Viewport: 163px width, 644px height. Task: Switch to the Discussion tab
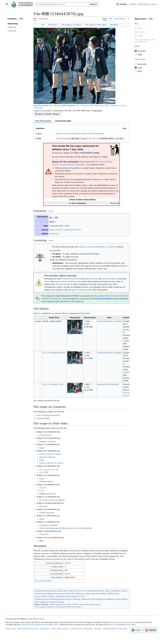click(x=43, y=19)
